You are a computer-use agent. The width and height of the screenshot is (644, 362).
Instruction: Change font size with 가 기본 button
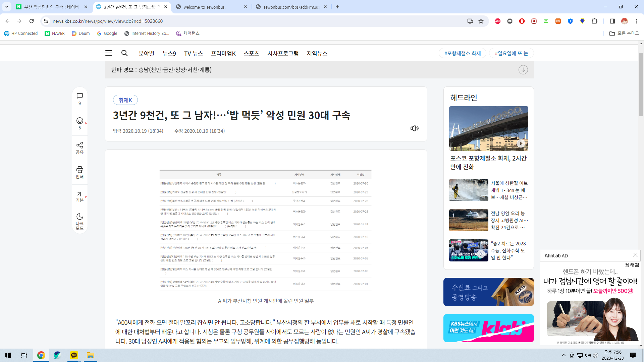[79, 197]
